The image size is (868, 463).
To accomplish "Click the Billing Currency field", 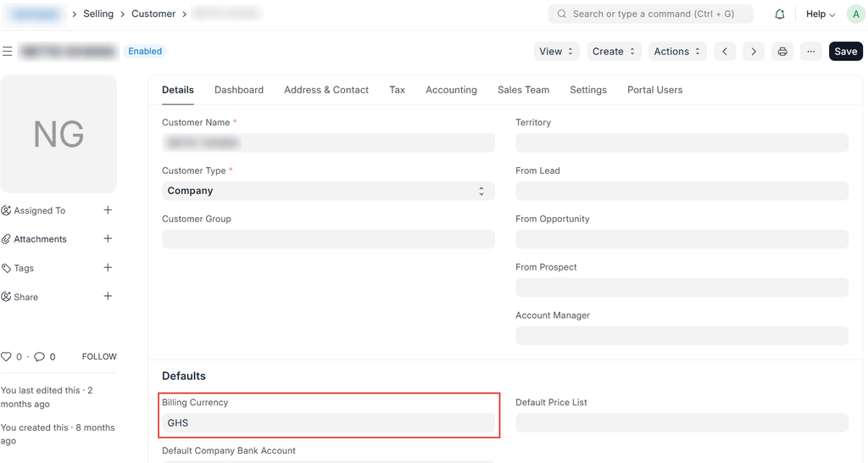I will 328,422.
